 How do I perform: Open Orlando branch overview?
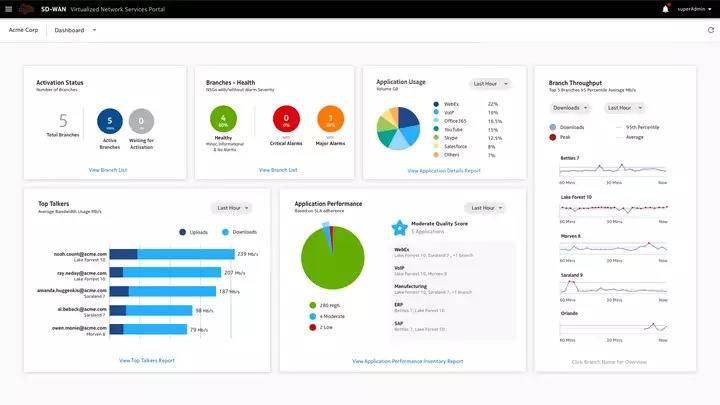pyautogui.click(x=569, y=313)
